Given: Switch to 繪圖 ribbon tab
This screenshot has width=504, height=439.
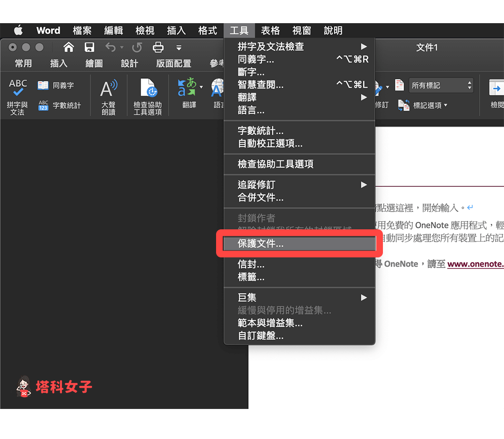Looking at the screenshot, I should click(94, 63).
